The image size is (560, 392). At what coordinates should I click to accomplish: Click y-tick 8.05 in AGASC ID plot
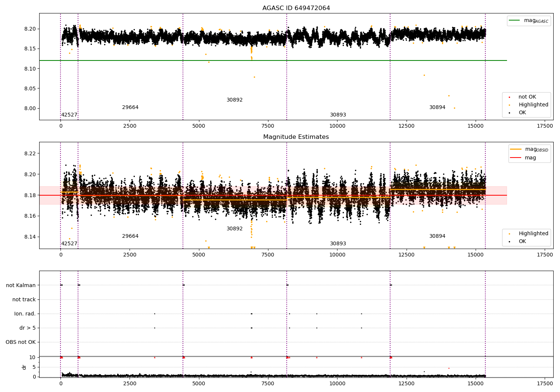coord(30,89)
